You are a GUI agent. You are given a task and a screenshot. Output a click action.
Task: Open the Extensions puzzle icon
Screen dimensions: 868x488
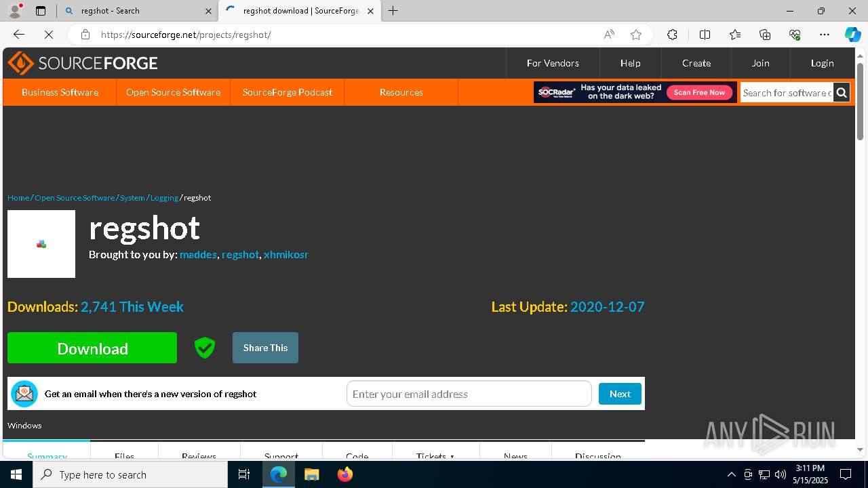pos(672,35)
